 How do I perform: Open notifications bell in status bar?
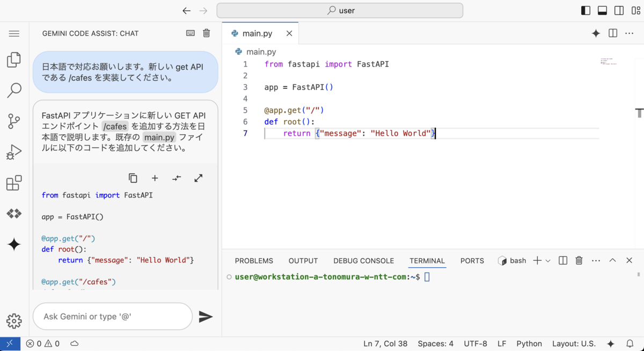(630, 343)
